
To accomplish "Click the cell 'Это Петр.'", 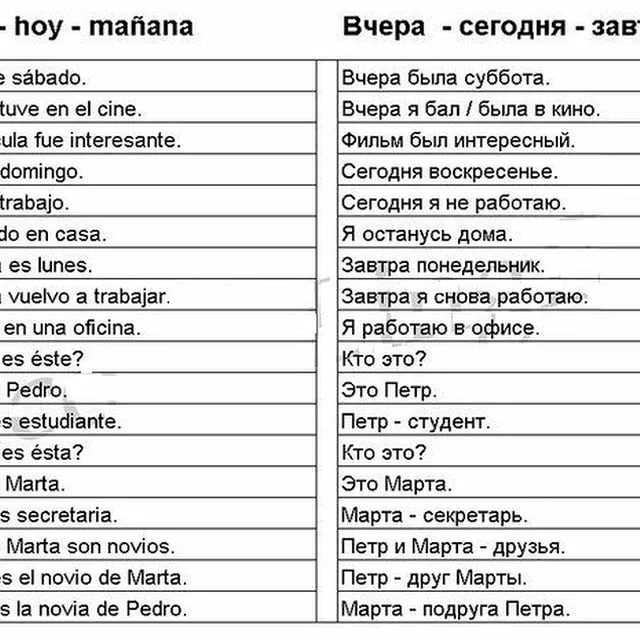I will tap(489, 389).
